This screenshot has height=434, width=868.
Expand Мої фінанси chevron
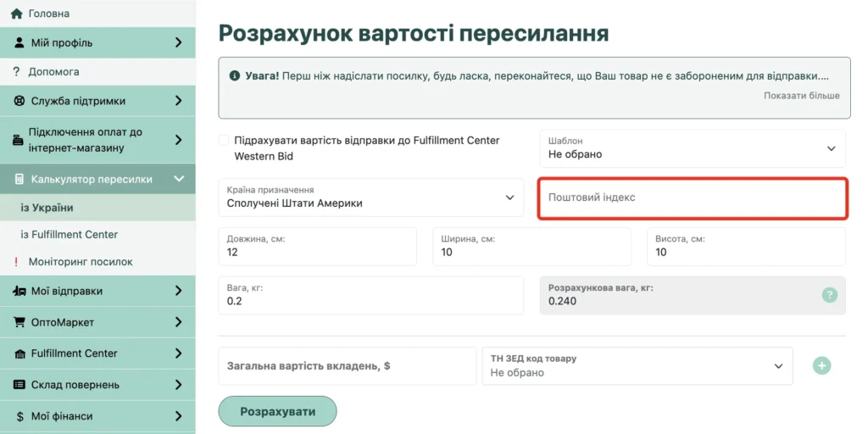pos(178,416)
